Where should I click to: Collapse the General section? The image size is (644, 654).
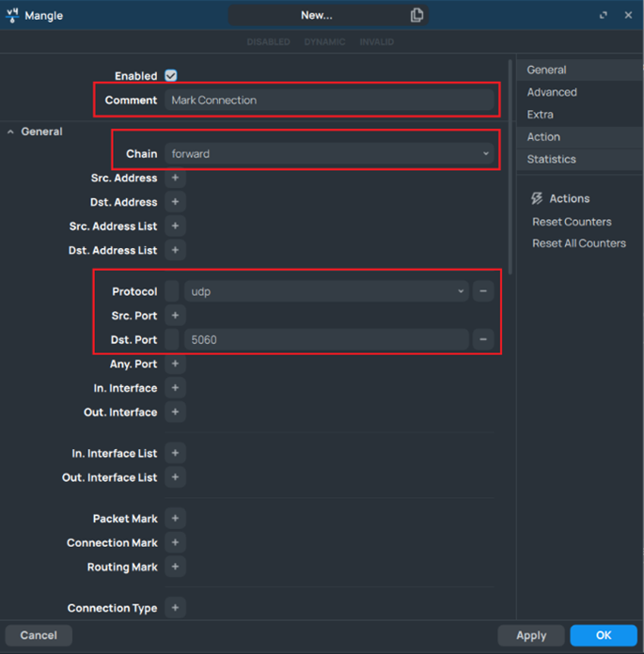tap(11, 132)
